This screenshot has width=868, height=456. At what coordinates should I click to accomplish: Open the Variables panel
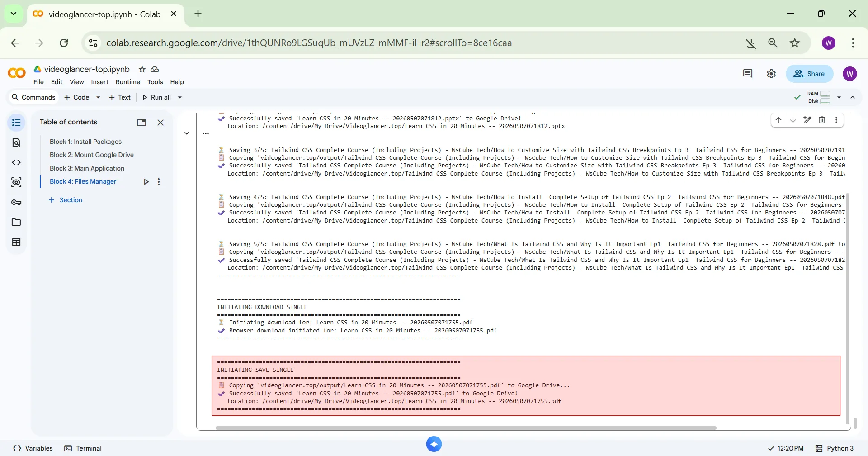click(33, 448)
